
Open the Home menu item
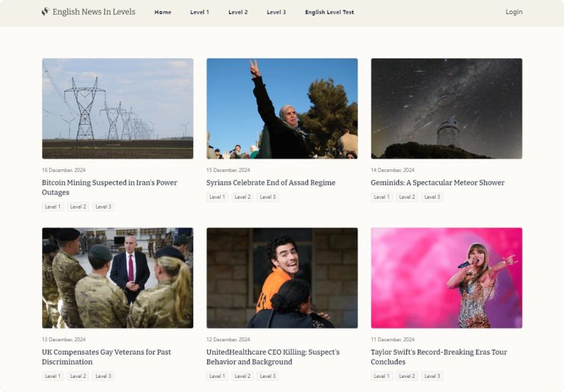[x=163, y=12]
